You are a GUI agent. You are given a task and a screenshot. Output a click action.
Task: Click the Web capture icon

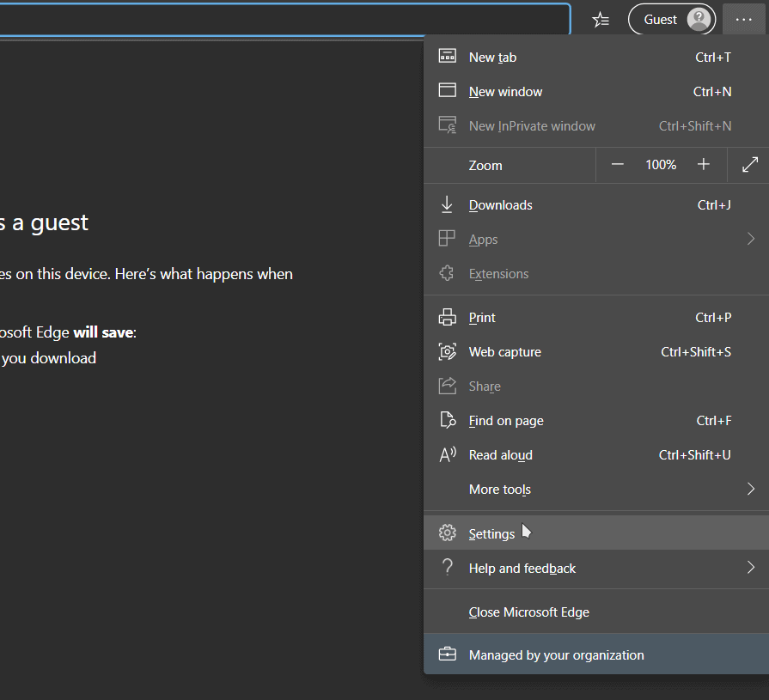point(447,351)
